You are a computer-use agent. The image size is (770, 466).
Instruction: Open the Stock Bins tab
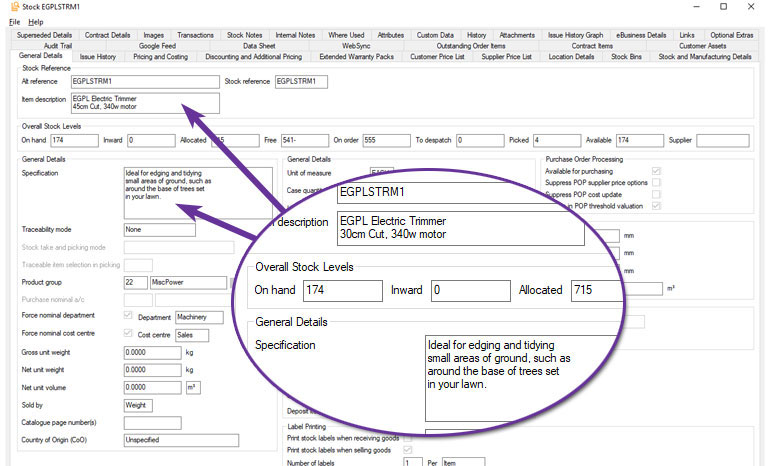(626, 57)
